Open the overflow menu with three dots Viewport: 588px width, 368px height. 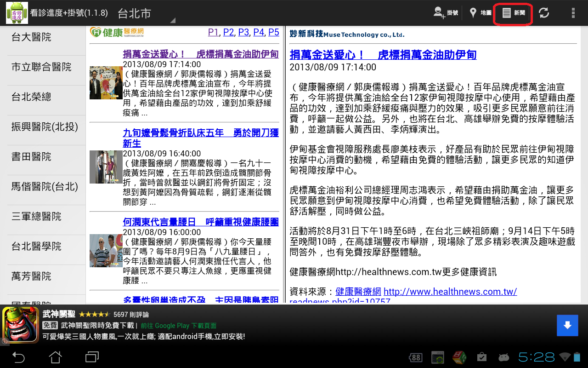(573, 13)
